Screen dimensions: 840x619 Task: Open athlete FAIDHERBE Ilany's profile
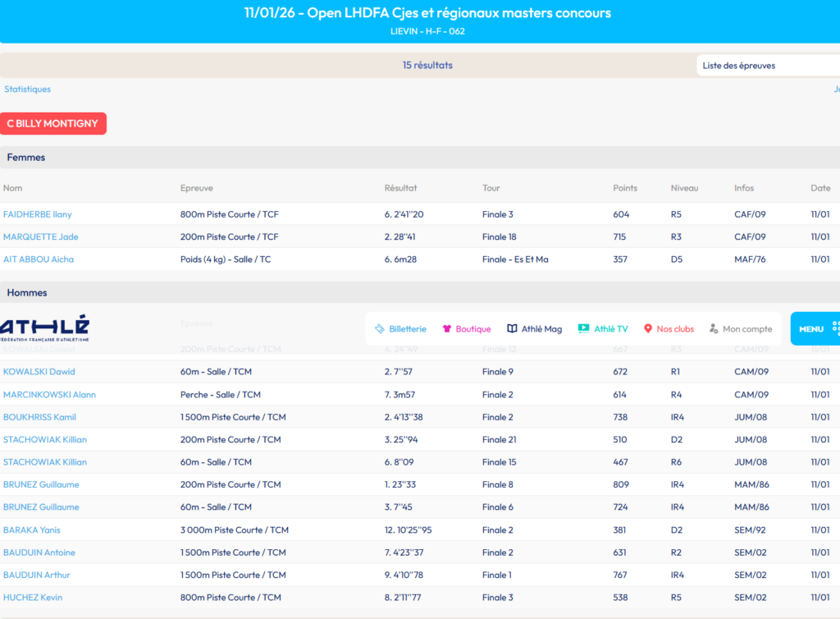point(38,214)
